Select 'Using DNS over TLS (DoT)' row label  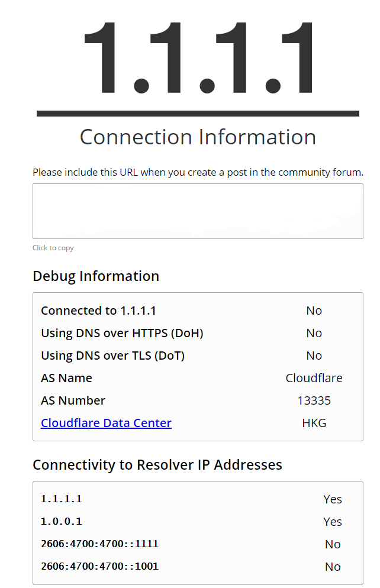(x=112, y=356)
